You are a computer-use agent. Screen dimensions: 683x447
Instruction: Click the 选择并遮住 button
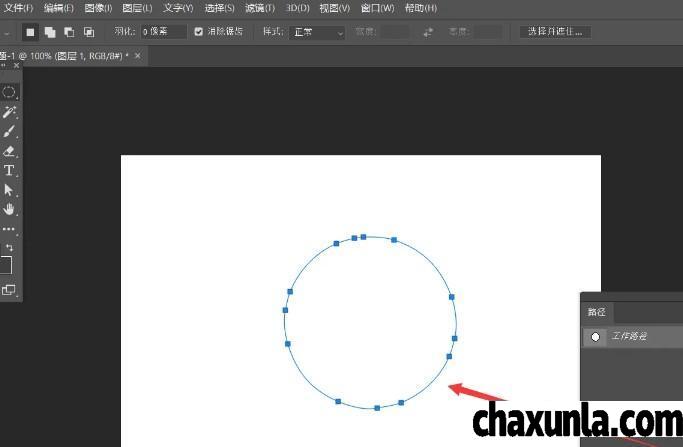[554, 32]
